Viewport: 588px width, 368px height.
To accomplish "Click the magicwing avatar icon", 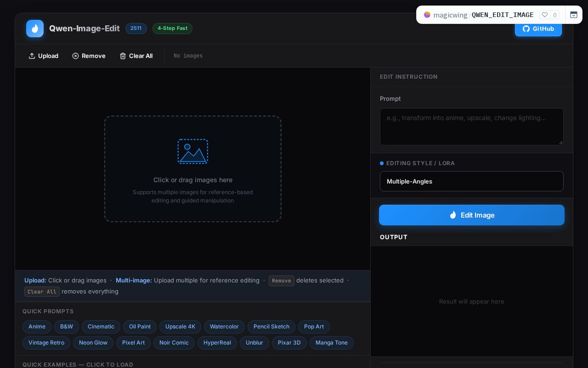I will [427, 15].
